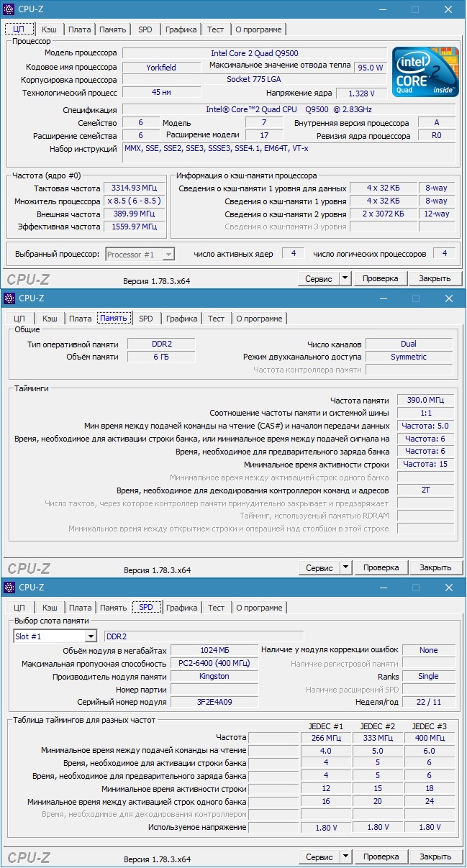Screen dimensions: 467x868
Task: Click the 95.0 W thermal design power value
Action: click(x=370, y=68)
